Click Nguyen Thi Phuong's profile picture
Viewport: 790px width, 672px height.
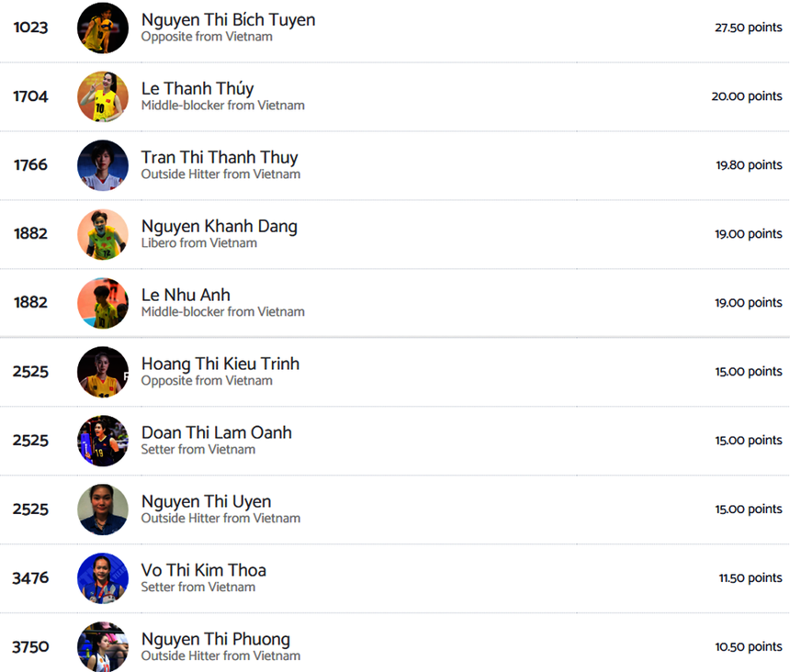tap(103, 646)
